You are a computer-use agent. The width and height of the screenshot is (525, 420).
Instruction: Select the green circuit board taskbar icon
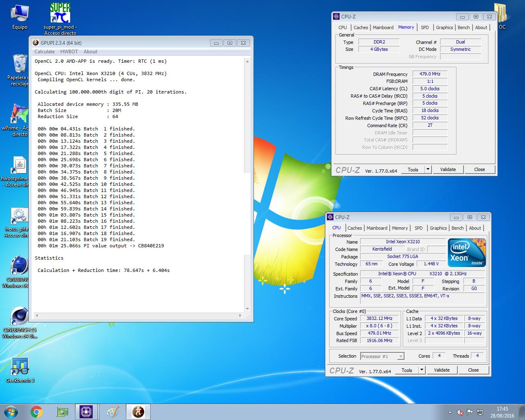(x=62, y=412)
